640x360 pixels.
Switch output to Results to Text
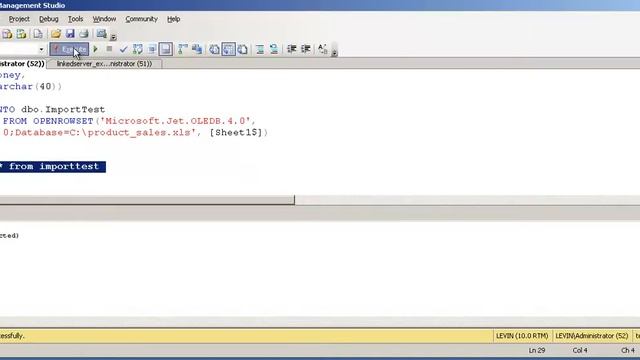214,49
